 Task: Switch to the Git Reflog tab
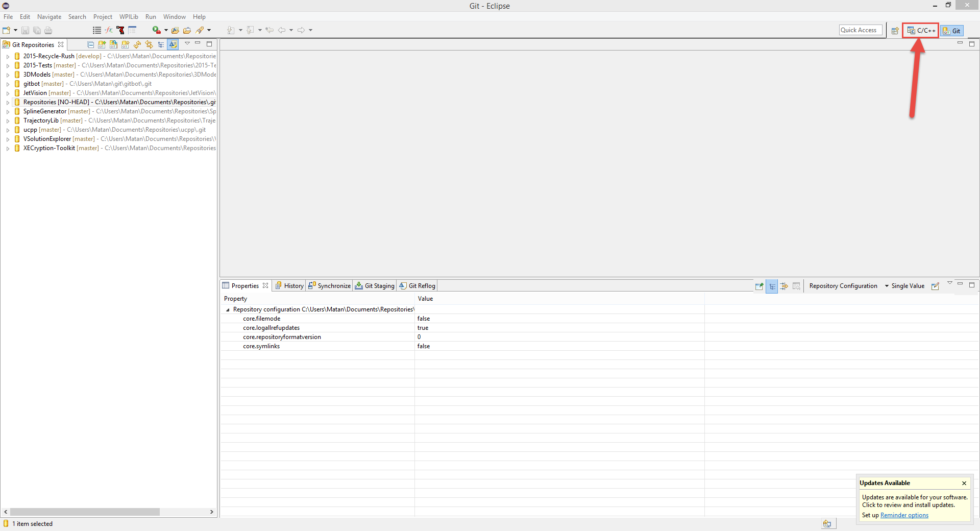pyautogui.click(x=418, y=286)
